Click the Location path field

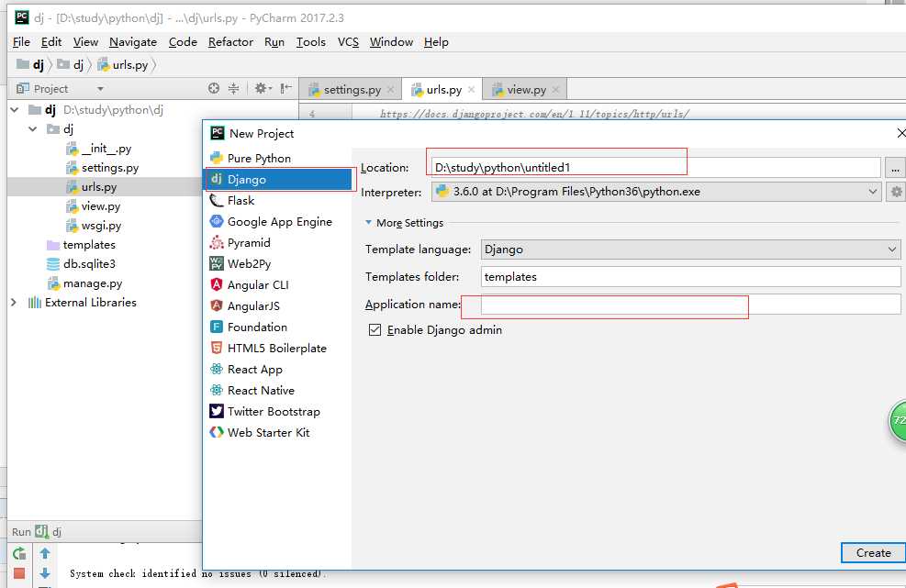[655, 168]
